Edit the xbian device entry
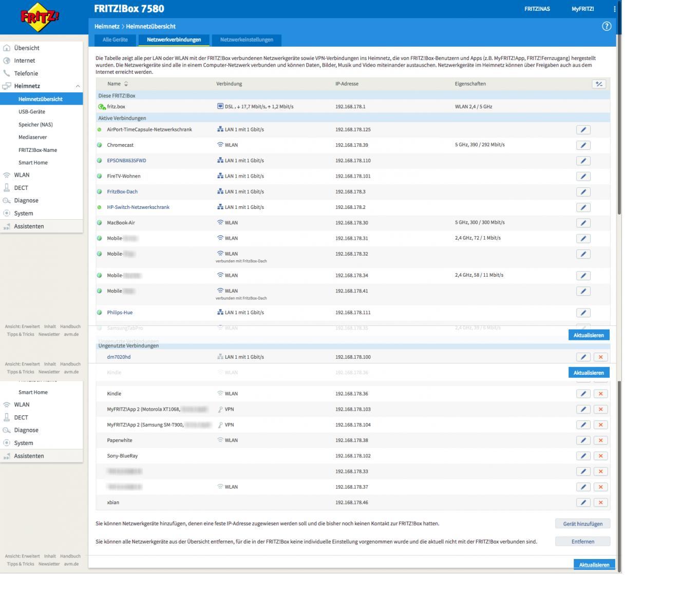Viewport: 699px width, 616px height. point(583,503)
